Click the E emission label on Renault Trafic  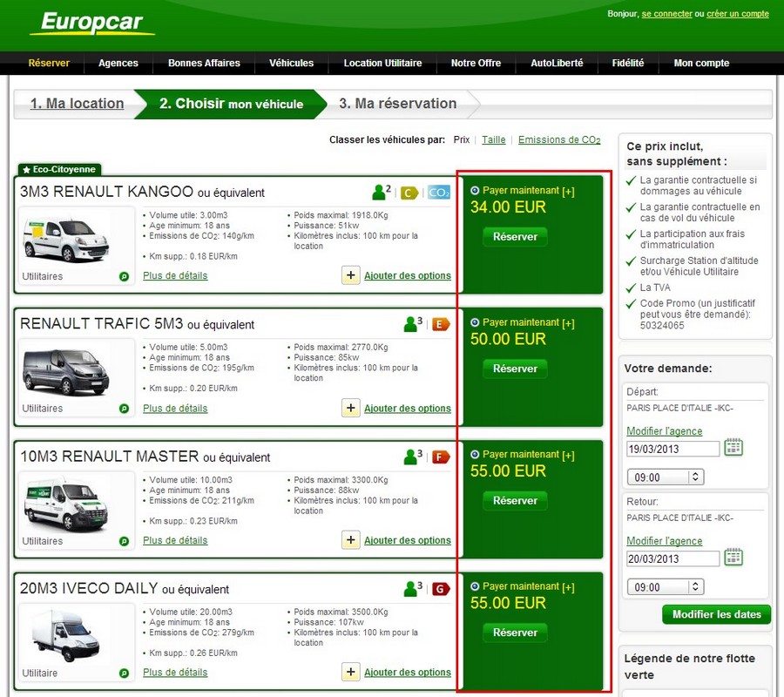441,324
